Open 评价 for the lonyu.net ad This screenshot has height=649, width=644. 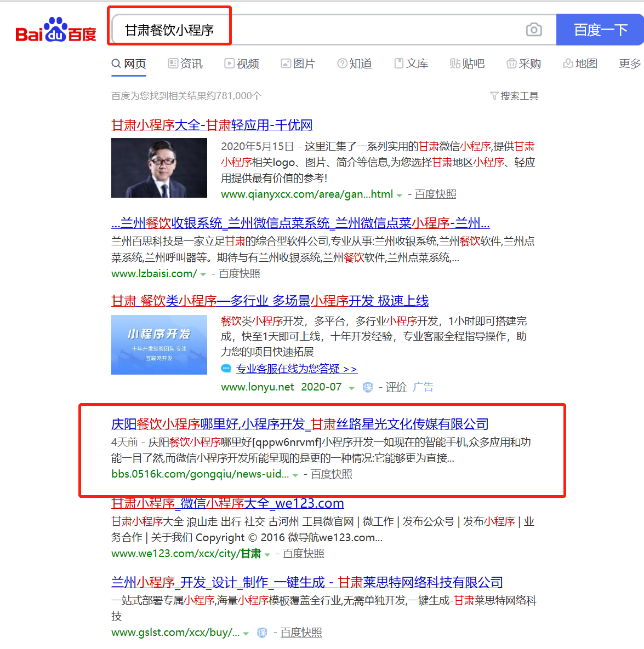click(x=396, y=387)
